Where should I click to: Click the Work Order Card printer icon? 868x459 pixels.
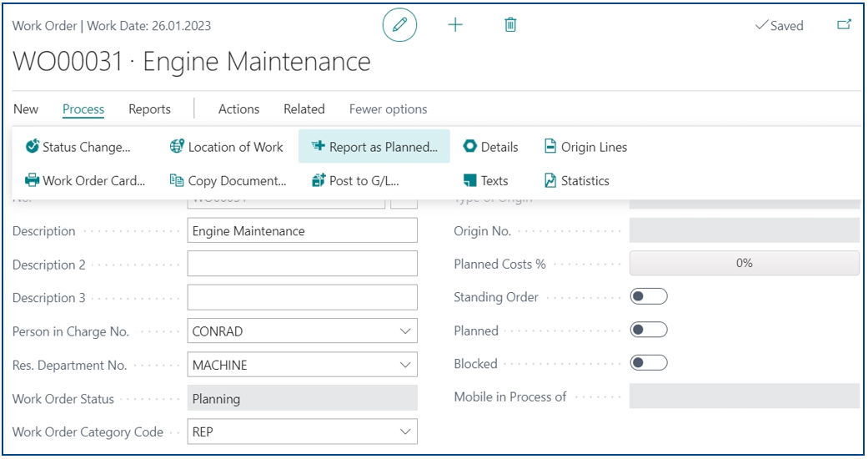[33, 180]
